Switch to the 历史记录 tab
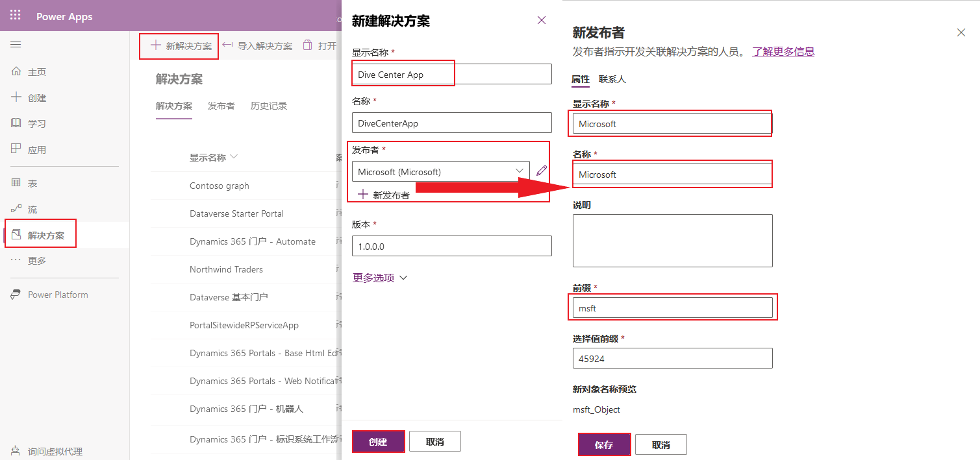Image resolution: width=980 pixels, height=460 pixels. [x=269, y=106]
